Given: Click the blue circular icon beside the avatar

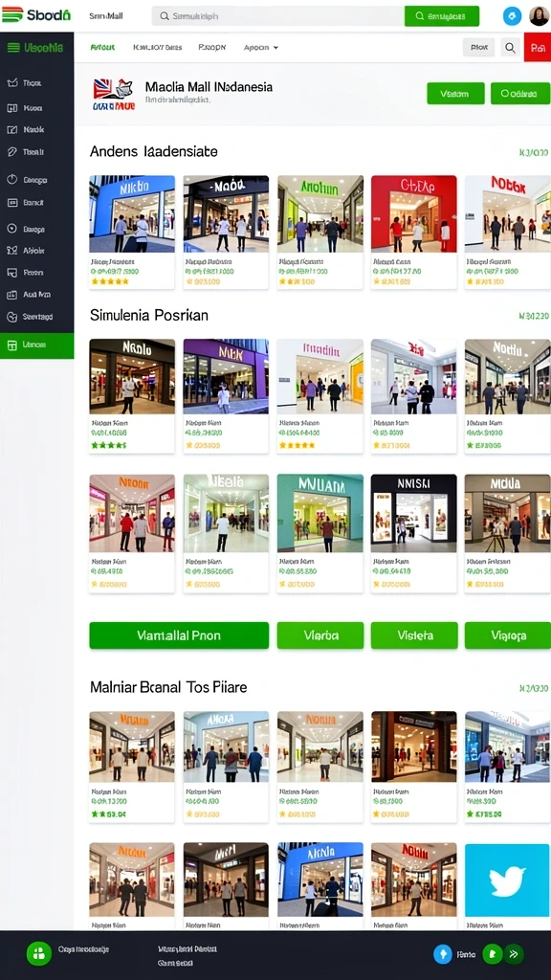Looking at the screenshot, I should click(513, 16).
